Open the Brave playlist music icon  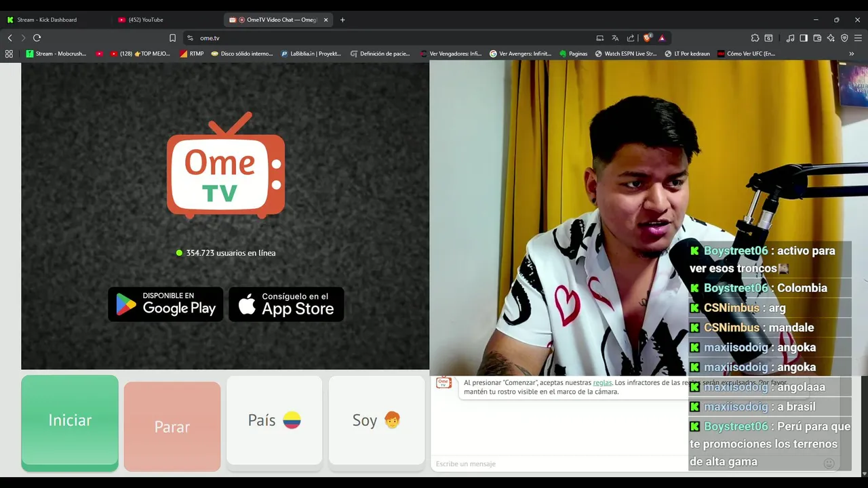(790, 38)
